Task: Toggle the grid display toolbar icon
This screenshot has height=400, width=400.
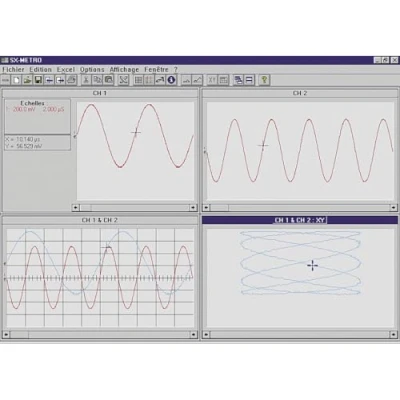Action: pos(138,80)
